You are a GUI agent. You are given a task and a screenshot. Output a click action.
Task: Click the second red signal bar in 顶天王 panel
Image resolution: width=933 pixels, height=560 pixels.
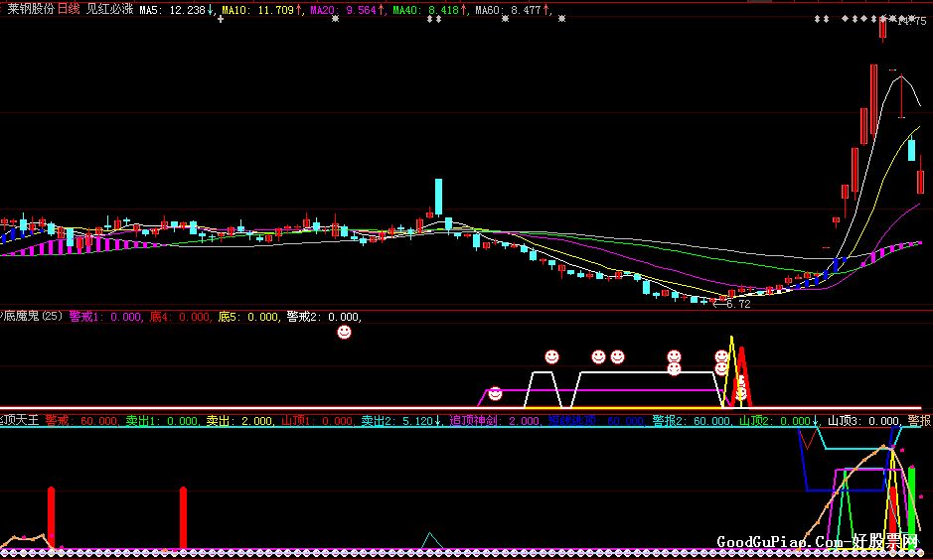coord(183,517)
